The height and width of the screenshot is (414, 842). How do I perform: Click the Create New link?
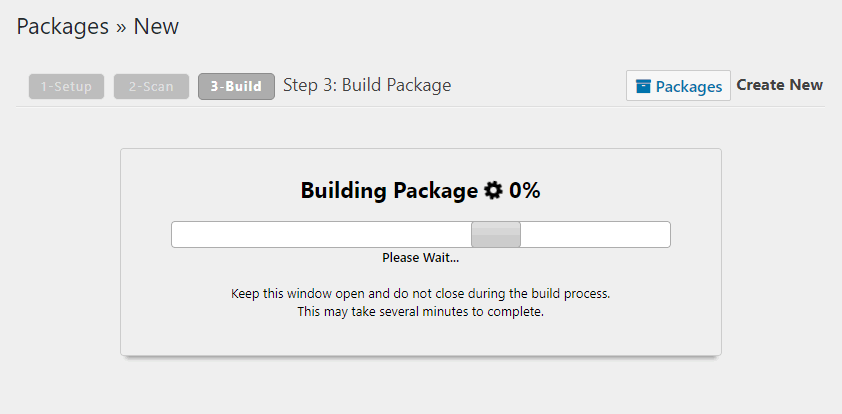pyautogui.click(x=780, y=85)
